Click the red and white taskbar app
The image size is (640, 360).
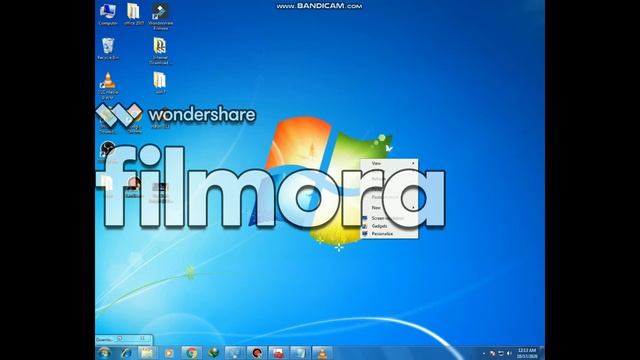pyautogui.click(x=278, y=353)
